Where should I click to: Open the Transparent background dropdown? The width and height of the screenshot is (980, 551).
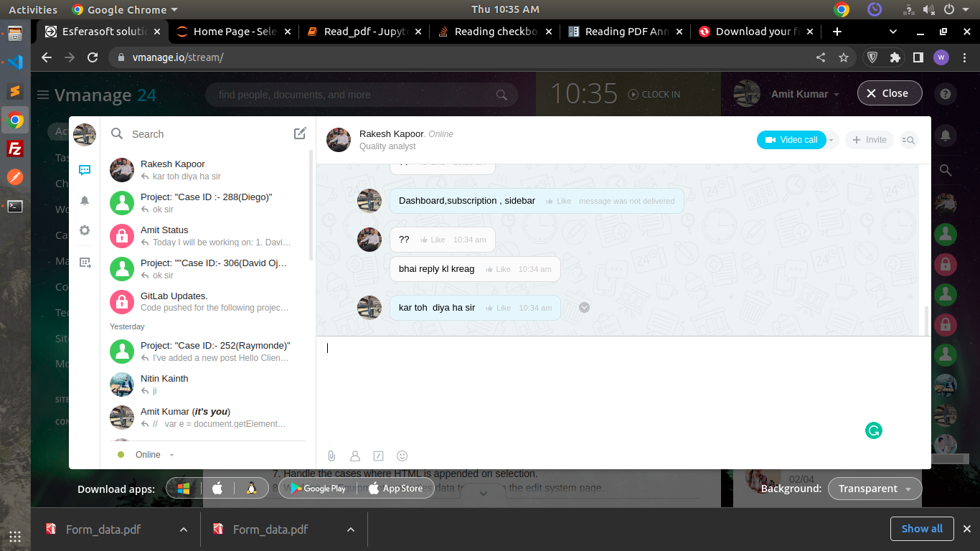pos(875,489)
